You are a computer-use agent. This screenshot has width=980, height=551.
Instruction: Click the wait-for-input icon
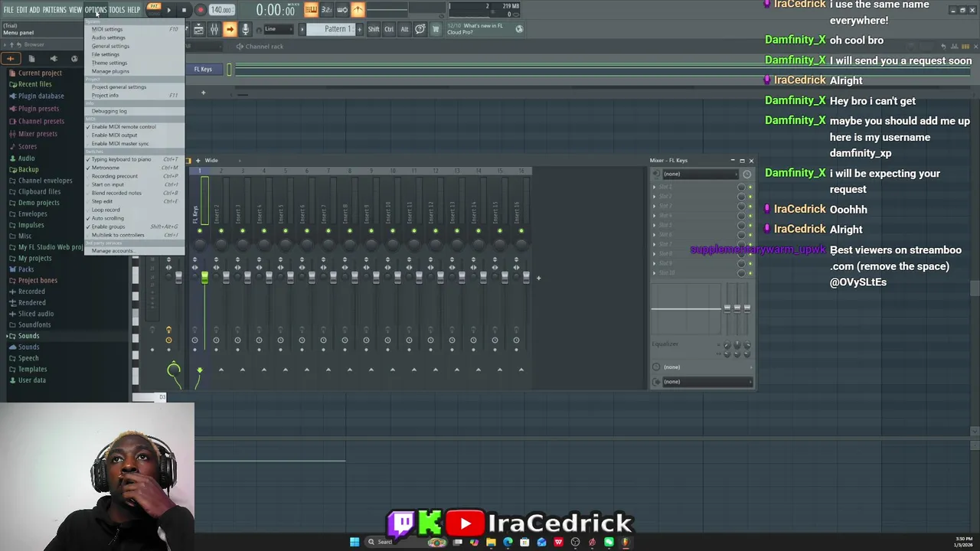pyautogui.click(x=342, y=10)
